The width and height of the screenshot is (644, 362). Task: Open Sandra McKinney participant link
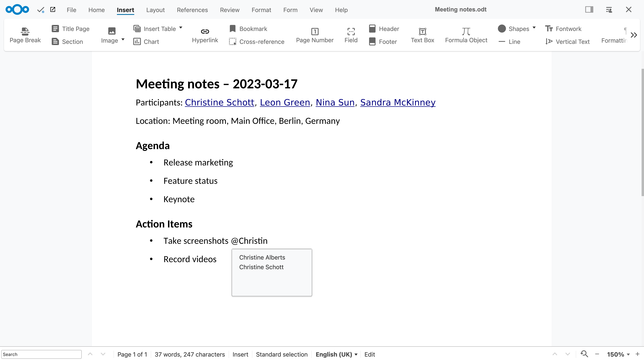[x=398, y=102]
